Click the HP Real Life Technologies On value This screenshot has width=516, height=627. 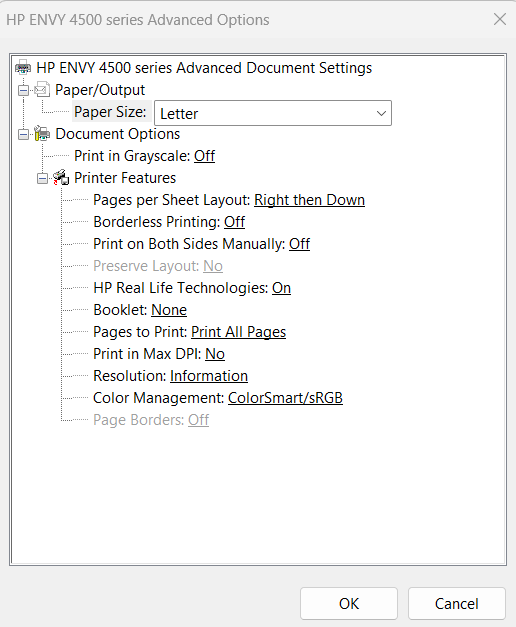click(x=282, y=288)
